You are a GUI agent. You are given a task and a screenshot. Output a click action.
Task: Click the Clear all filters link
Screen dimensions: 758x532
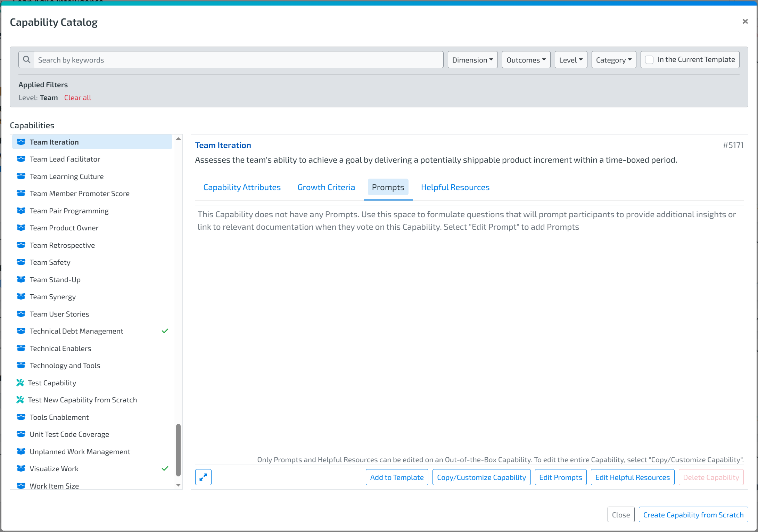(77, 98)
